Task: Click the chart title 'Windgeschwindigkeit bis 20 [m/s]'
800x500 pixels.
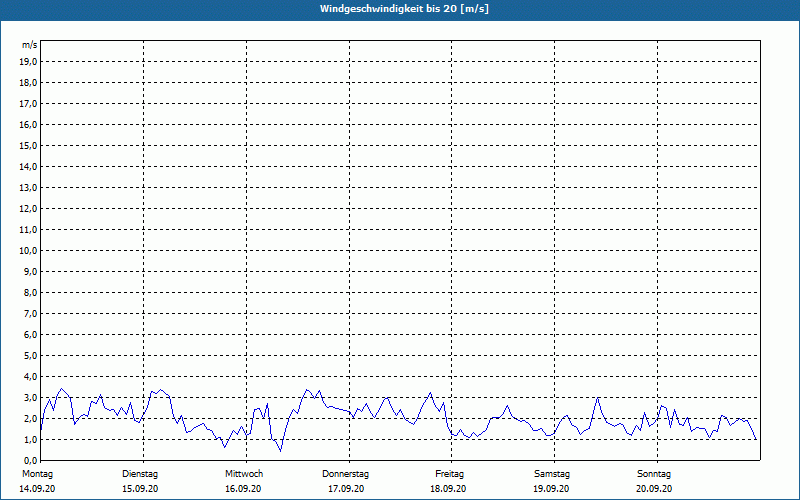Action: [404, 9]
